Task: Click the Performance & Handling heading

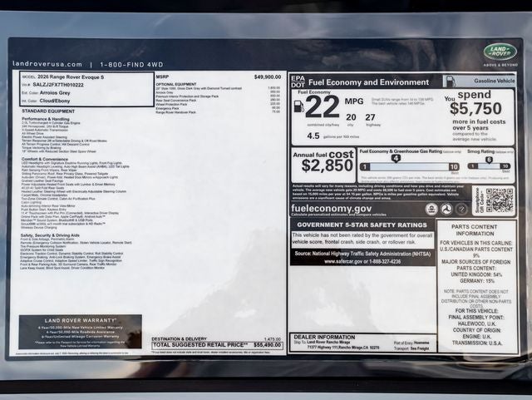Action: click(x=46, y=119)
